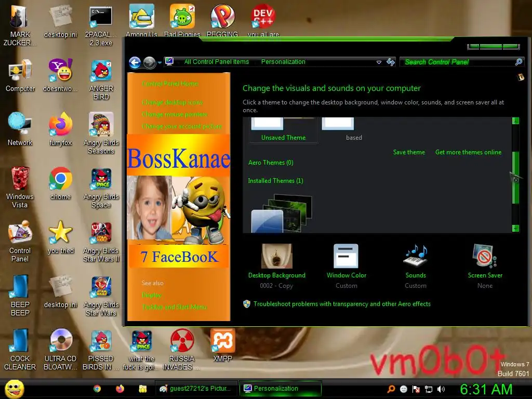Open 'Change mouse pointers' link

pyautogui.click(x=175, y=114)
